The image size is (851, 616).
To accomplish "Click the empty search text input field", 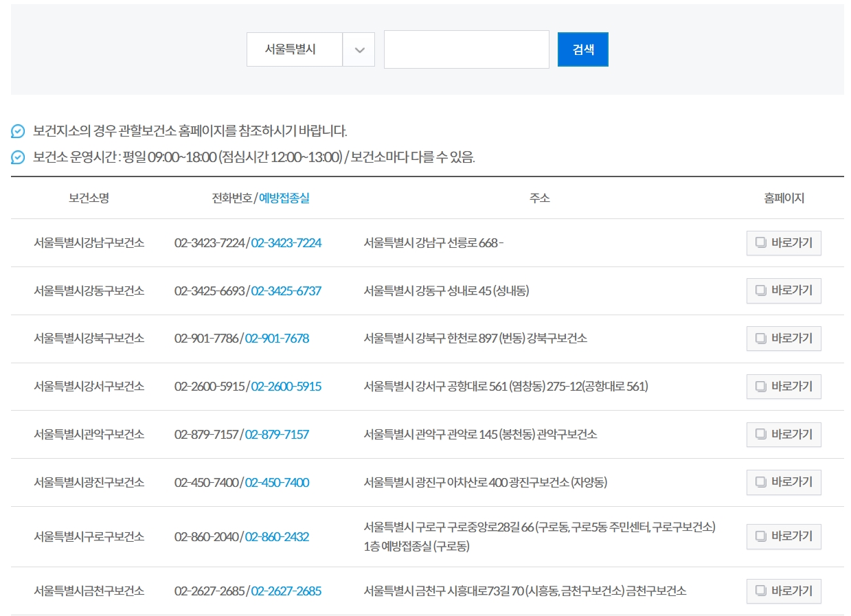I will tap(466, 49).
